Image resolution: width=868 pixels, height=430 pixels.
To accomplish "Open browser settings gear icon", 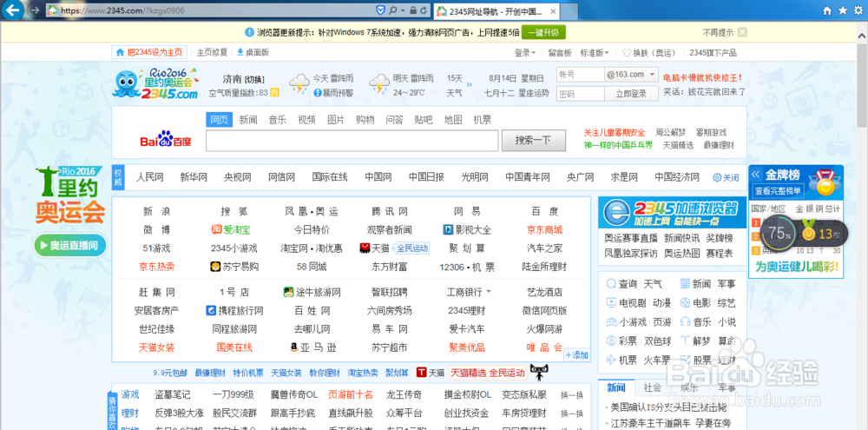I will tap(858, 10).
